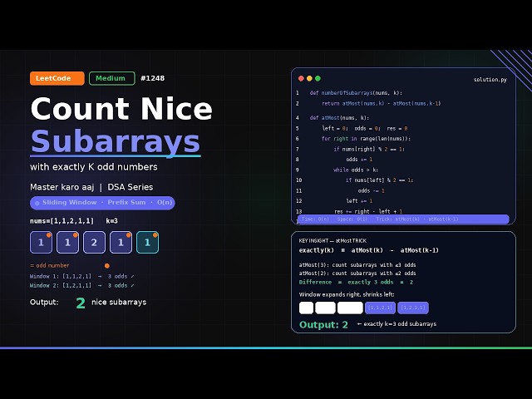Click code line 'res += right - left + 1'
This screenshot has width=532, height=399.
[368, 211]
